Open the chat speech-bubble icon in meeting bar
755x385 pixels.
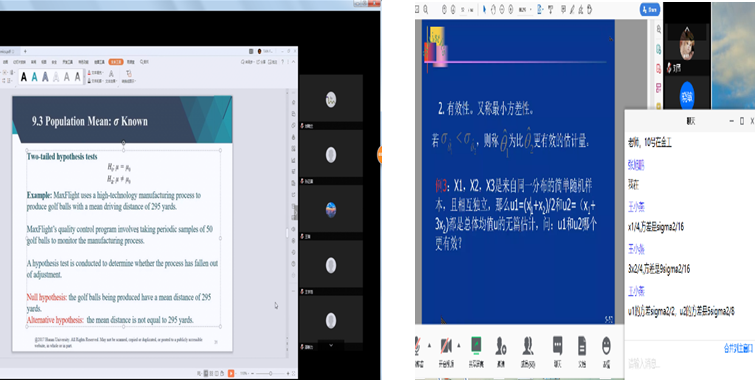557,345
